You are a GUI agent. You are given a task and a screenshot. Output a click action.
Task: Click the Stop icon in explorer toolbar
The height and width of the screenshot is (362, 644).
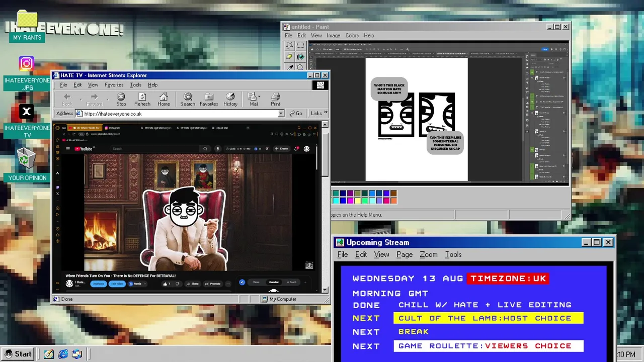pos(121,100)
